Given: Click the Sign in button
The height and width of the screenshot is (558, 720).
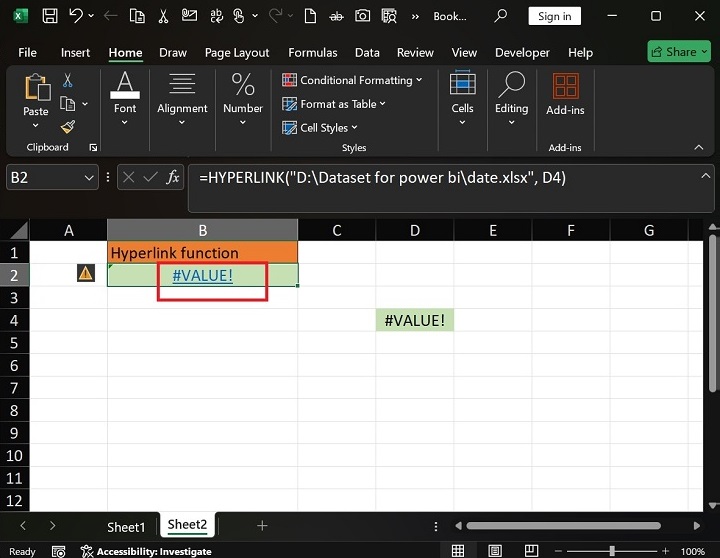Looking at the screenshot, I should (555, 16).
